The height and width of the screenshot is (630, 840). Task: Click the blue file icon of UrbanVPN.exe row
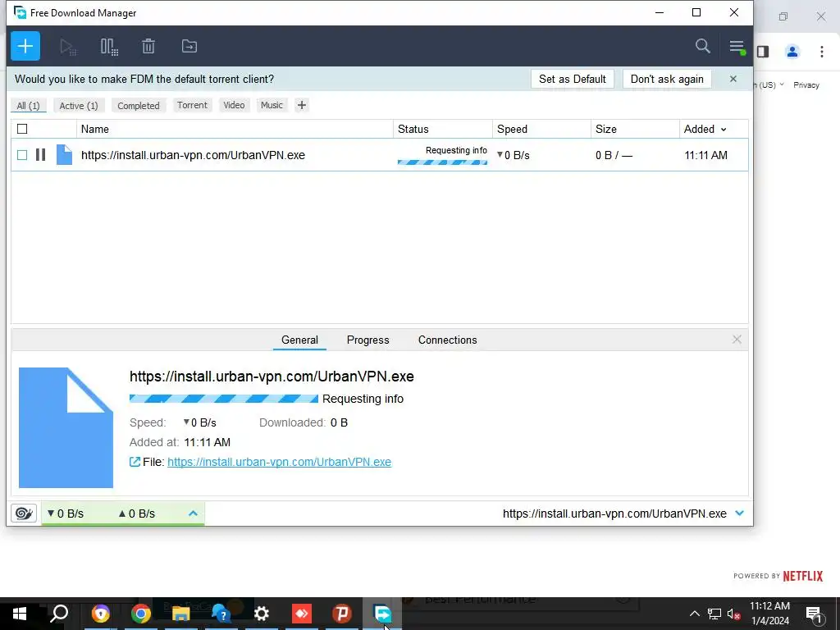[64, 155]
